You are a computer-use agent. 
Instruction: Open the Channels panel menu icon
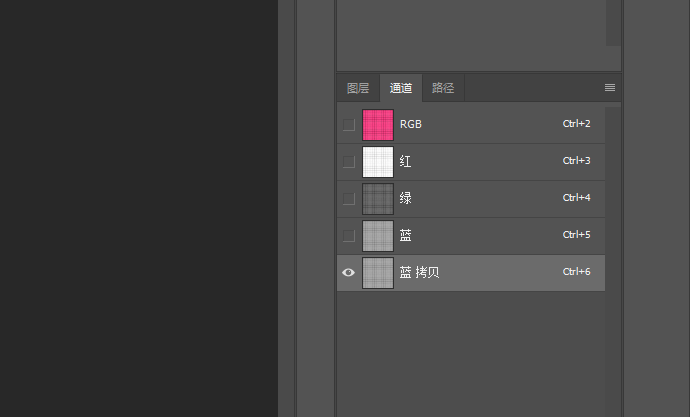click(x=610, y=88)
